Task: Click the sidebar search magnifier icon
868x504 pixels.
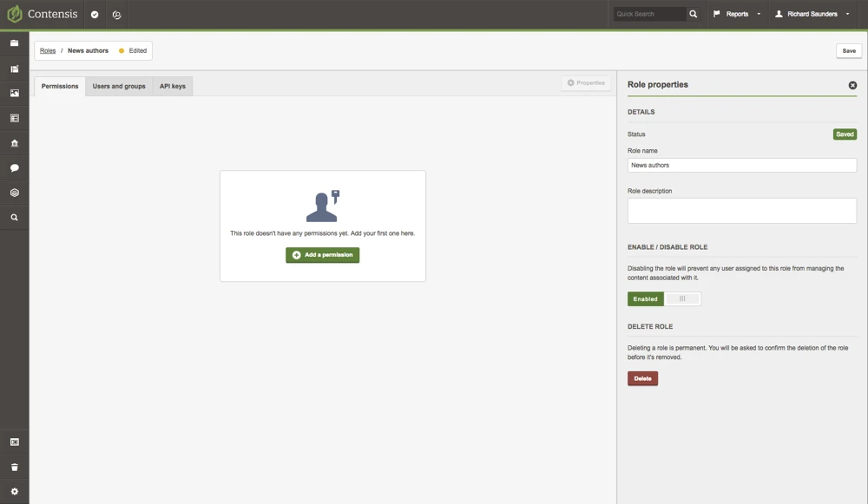Action: coord(14,218)
